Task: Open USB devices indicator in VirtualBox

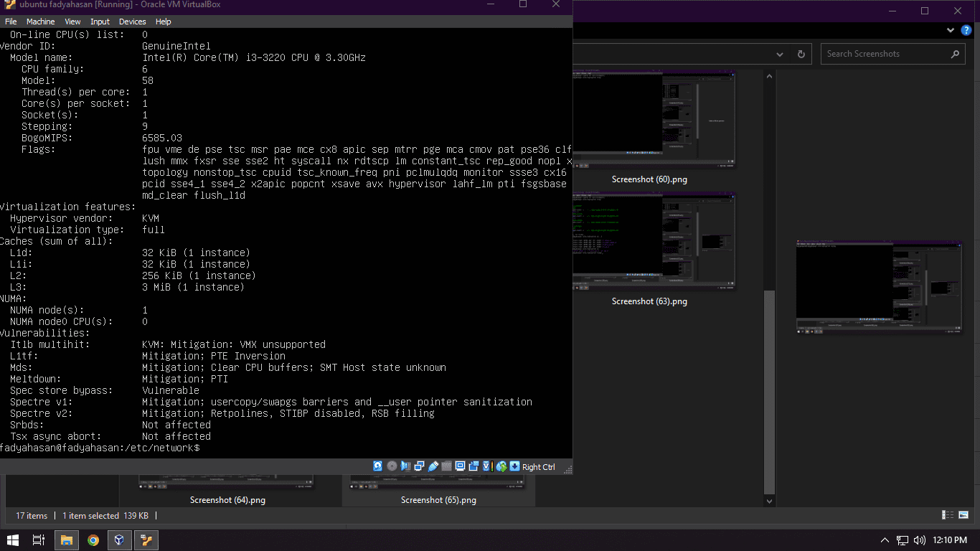Action: coord(433,466)
